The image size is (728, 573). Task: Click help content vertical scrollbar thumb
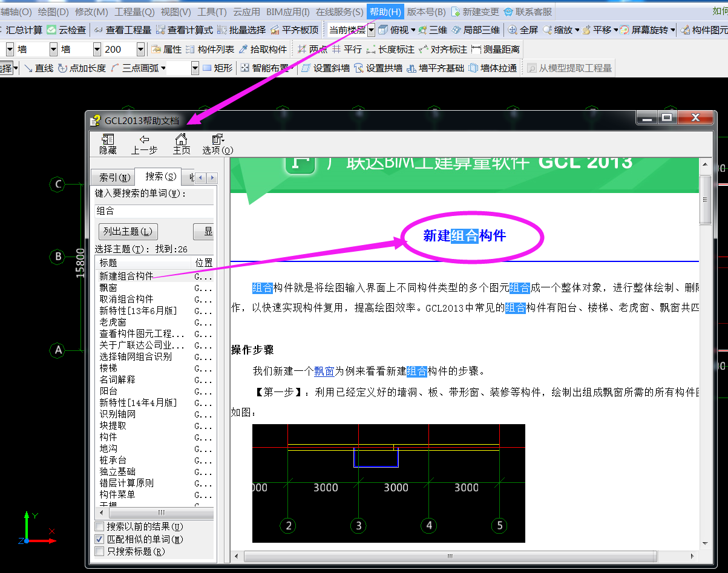tap(705, 199)
